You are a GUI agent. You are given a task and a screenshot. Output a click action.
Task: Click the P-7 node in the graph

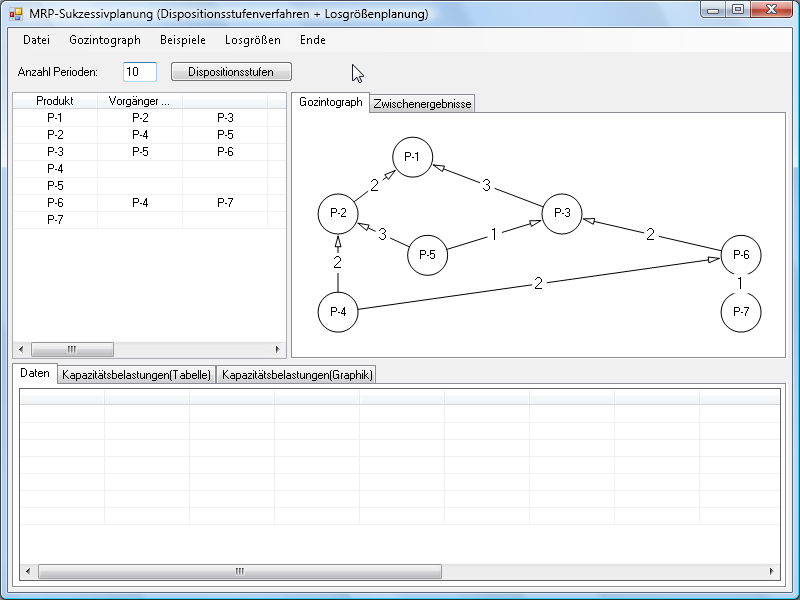740,312
